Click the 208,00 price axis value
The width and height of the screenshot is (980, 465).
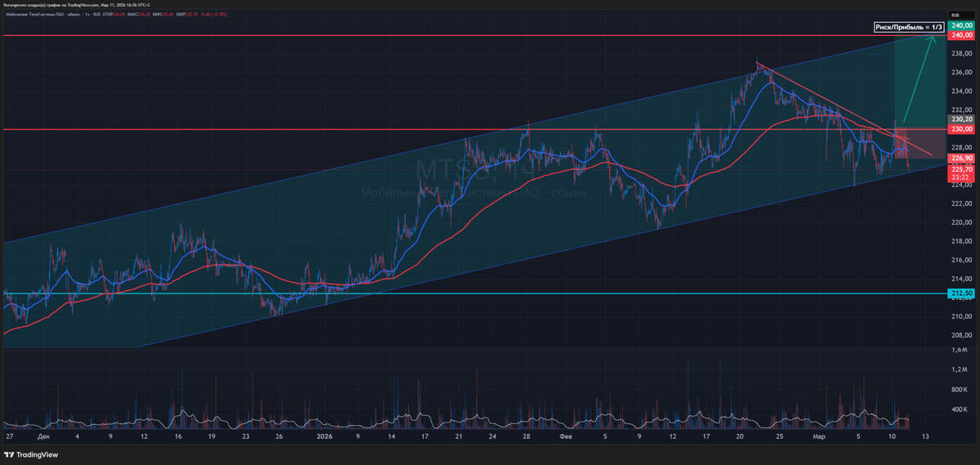(960, 335)
